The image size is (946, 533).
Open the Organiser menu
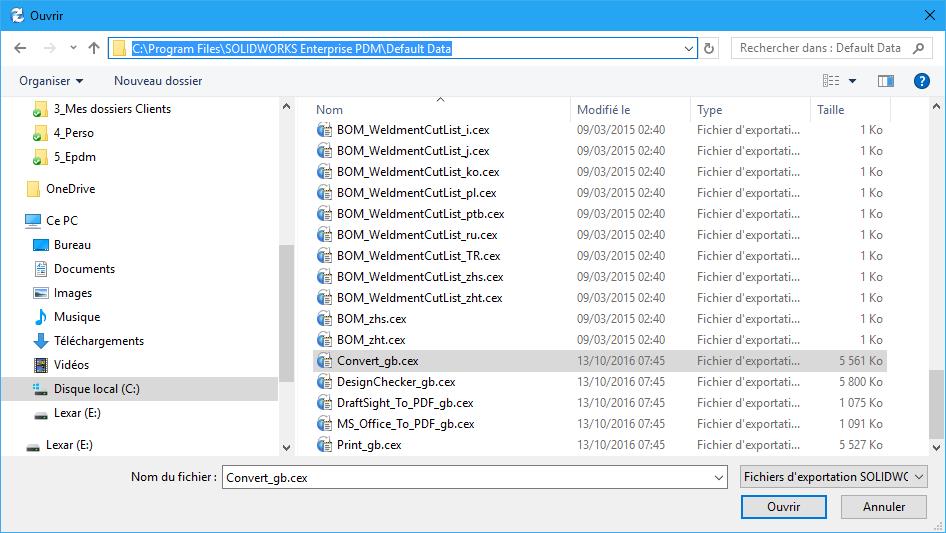51,81
